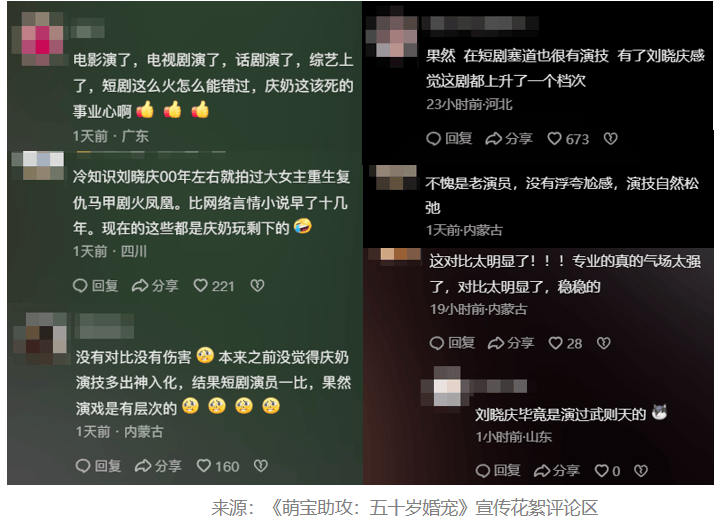
Task: Share the comment with 28 likes
Action: coord(511,343)
